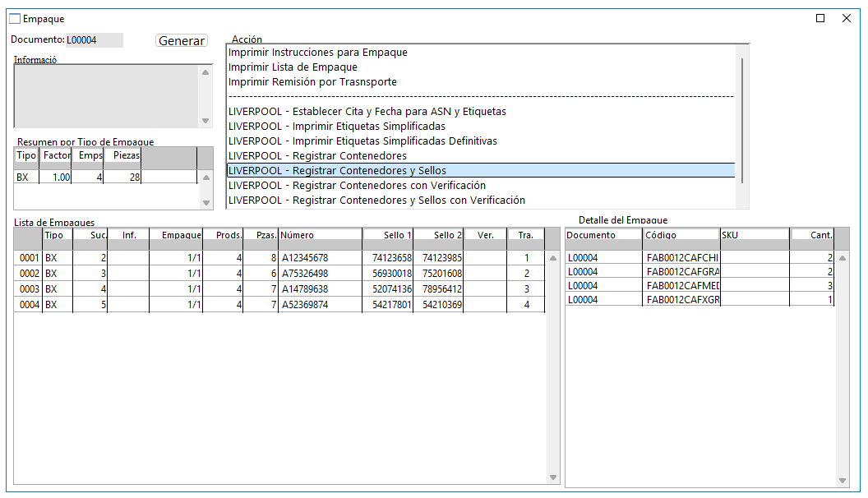Viewport: 868px width, 498px height.
Task: Click container number A12345678
Action: tap(305, 258)
